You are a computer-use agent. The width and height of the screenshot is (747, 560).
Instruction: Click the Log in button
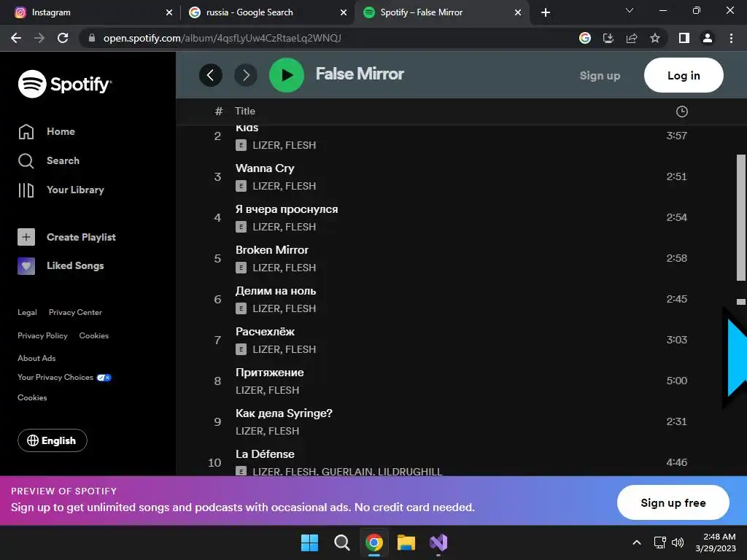pos(684,75)
